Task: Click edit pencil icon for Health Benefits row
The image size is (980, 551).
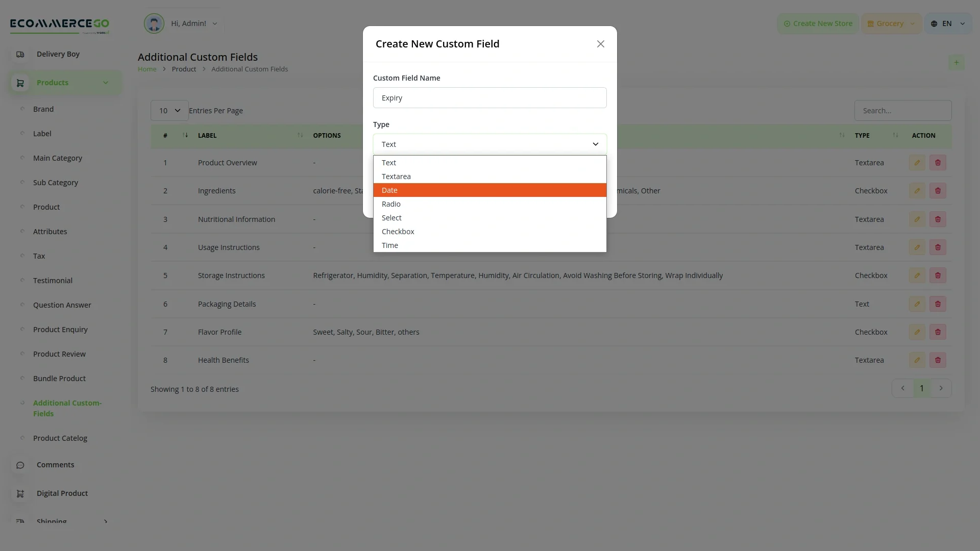Action: [x=917, y=360]
